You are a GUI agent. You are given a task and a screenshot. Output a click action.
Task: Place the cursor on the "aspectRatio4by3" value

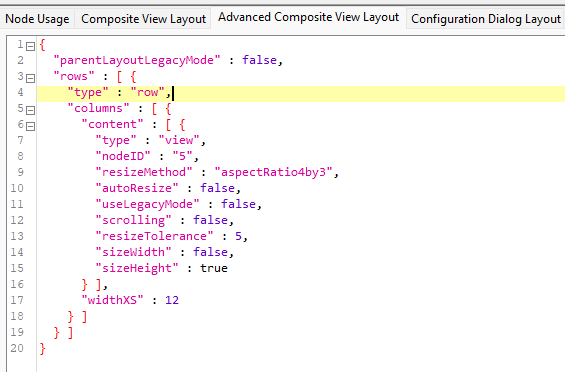pos(273,172)
